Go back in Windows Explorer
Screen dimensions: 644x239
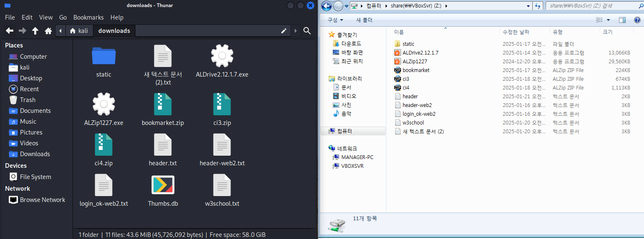coord(327,6)
